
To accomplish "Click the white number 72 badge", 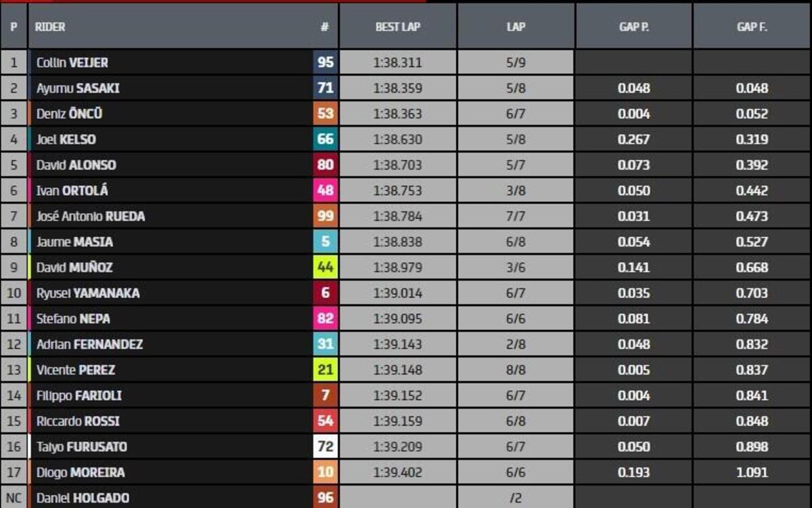I will tap(325, 446).
